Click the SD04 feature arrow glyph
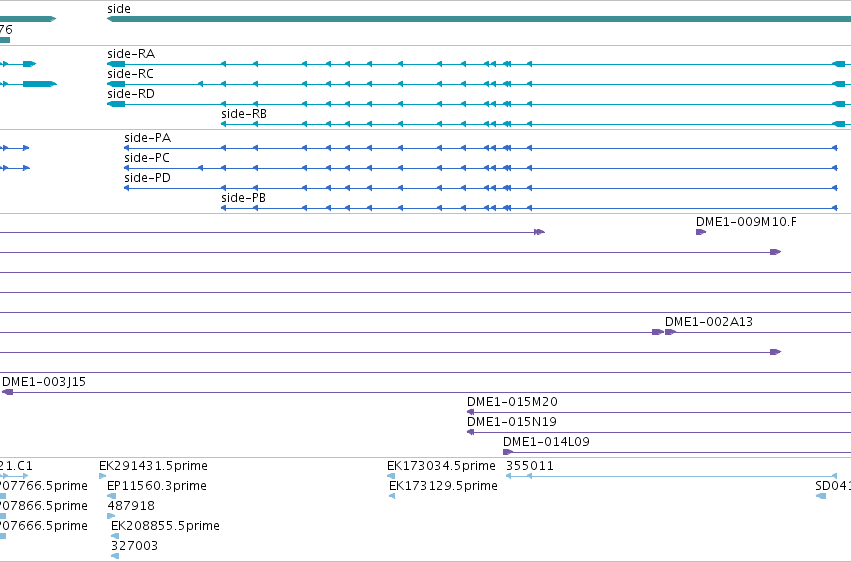851x562 pixels. [821, 496]
